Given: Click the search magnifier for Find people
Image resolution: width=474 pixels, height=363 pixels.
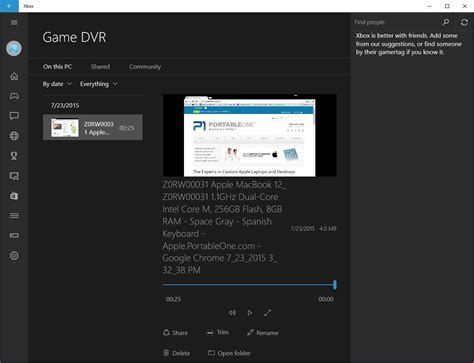Looking at the screenshot, I should 446,22.
